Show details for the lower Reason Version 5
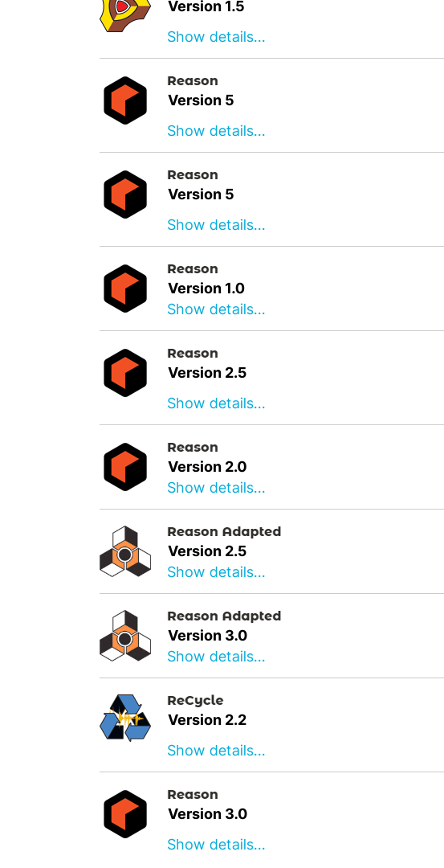 (x=216, y=225)
